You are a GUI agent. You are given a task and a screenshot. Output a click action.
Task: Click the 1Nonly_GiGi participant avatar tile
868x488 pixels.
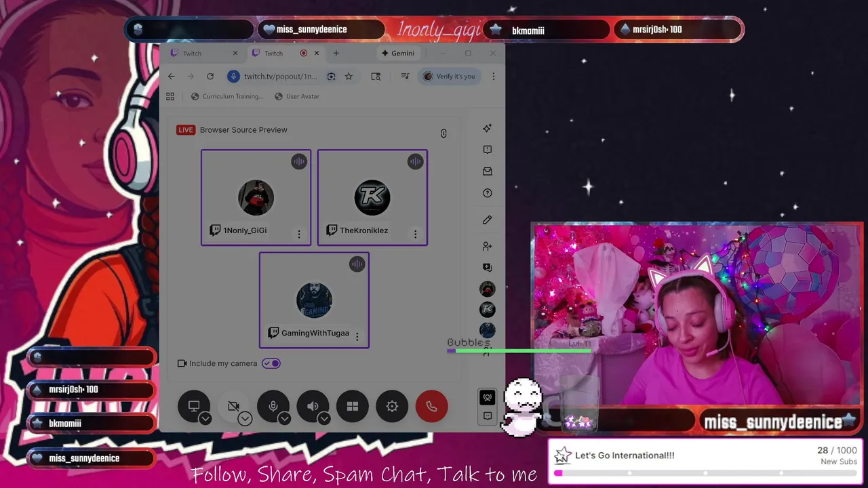coord(256,197)
